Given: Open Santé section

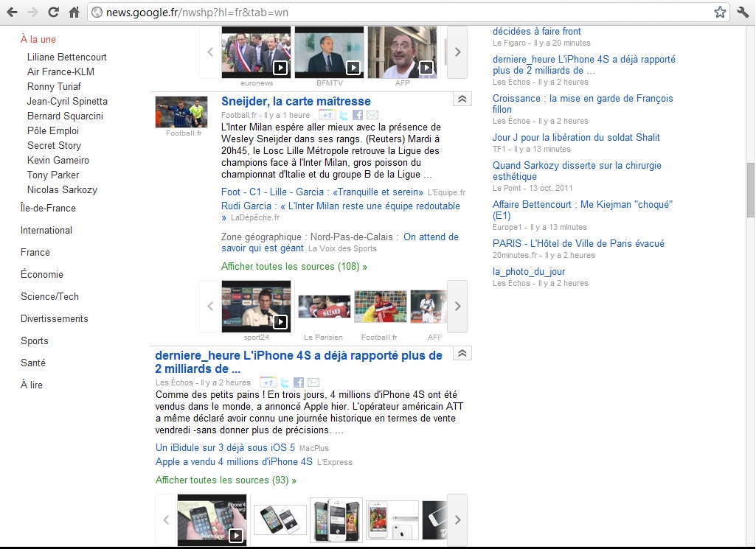Looking at the screenshot, I should (32, 363).
